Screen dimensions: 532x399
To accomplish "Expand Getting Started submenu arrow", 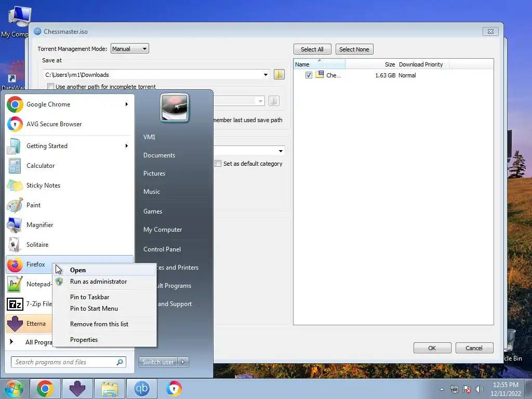I will (127, 146).
